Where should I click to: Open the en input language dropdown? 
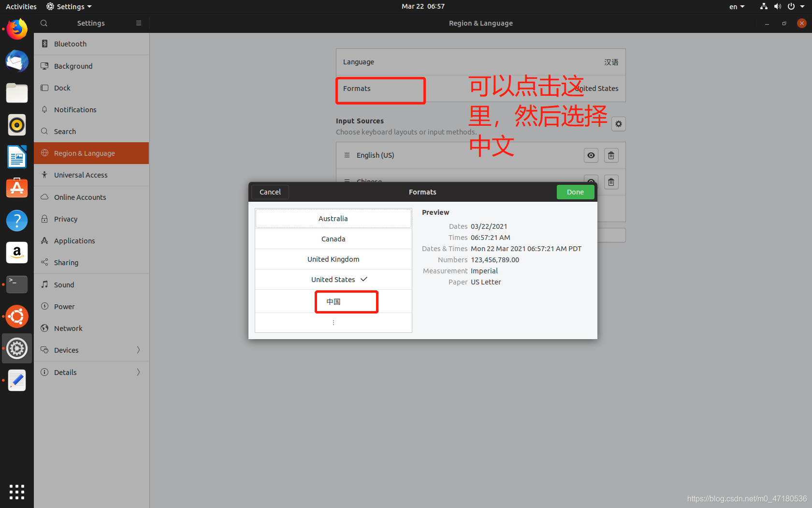coord(737,7)
